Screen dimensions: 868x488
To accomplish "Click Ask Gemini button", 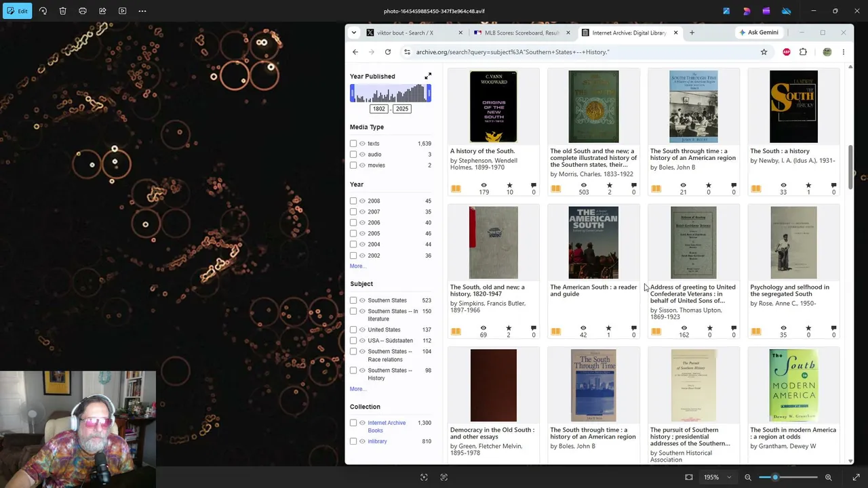I will point(759,33).
